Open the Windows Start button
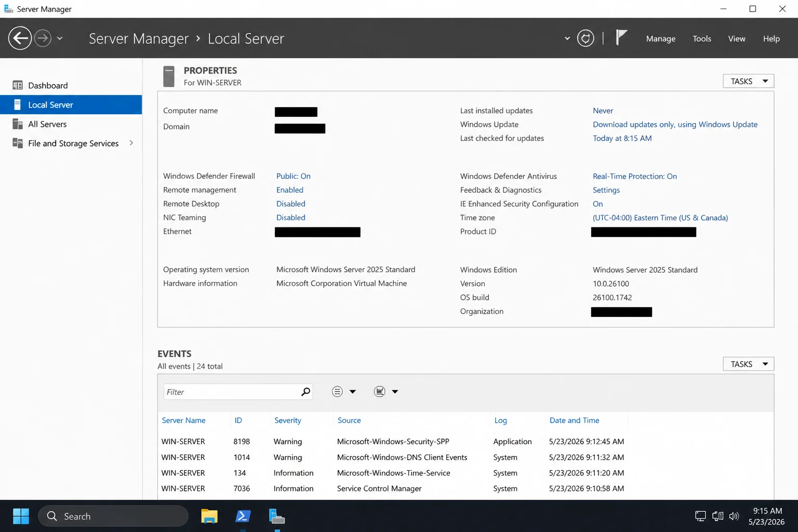This screenshot has height=532, width=798. coord(21,516)
